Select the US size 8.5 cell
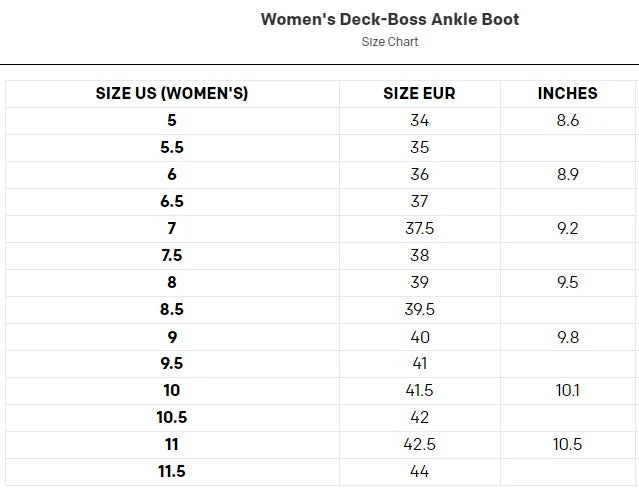The width and height of the screenshot is (639, 499). click(172, 309)
